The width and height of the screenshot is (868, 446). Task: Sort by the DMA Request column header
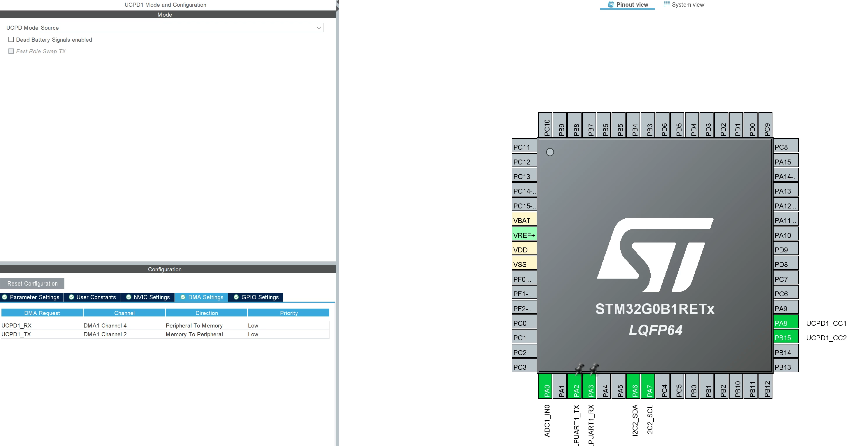[x=42, y=313]
